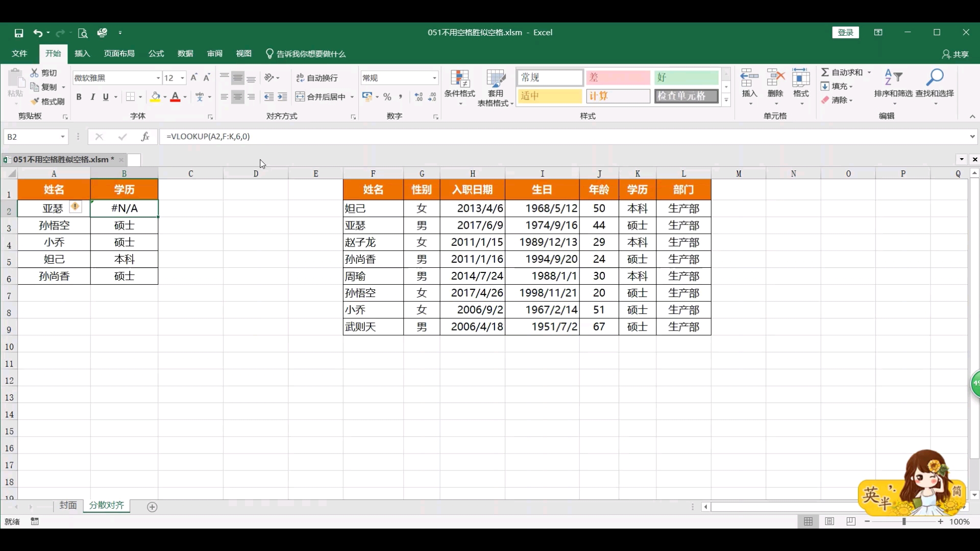Apply the 好 green cell style
The width and height of the screenshot is (980, 551).
(686, 78)
